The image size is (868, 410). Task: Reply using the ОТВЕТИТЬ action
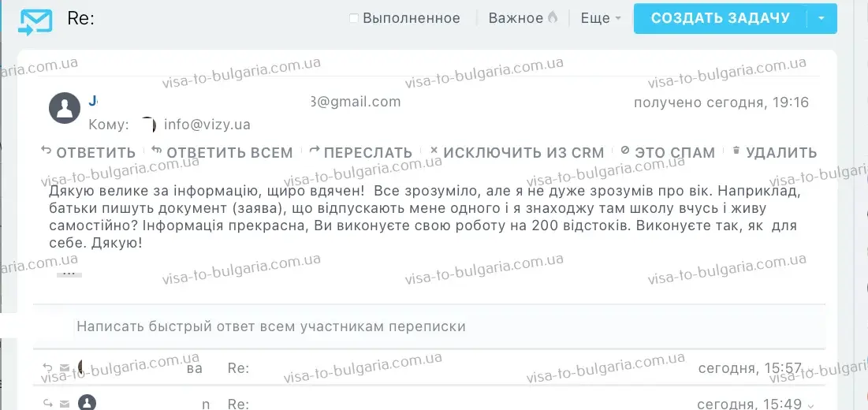(88, 152)
